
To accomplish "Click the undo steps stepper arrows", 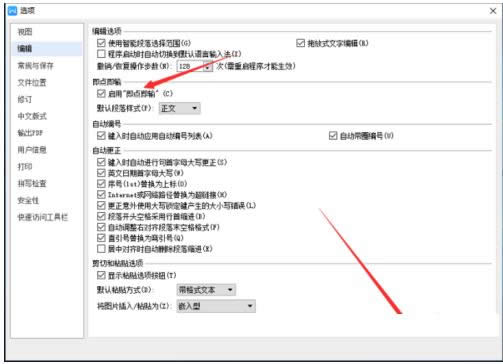I will pyautogui.click(x=208, y=66).
